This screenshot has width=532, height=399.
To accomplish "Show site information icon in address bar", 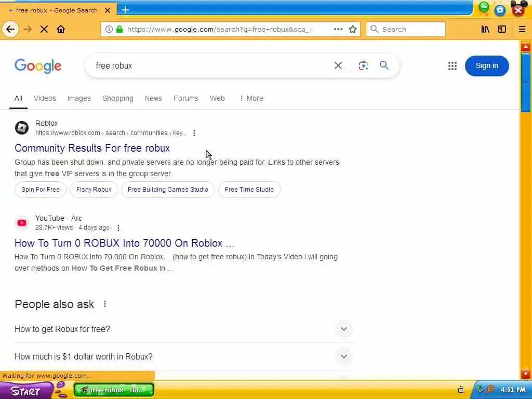I will tap(109, 29).
